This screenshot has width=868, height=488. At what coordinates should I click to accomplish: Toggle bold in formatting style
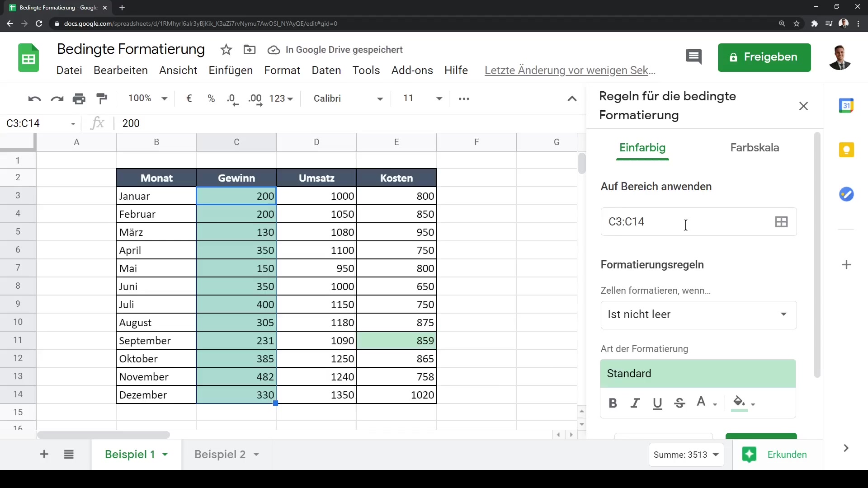[x=613, y=403]
